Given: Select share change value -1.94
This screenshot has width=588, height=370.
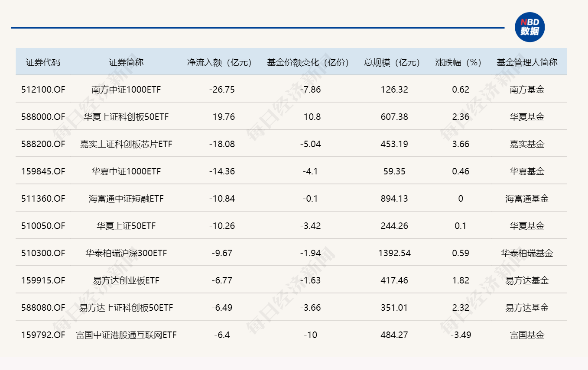Looking at the screenshot, I should point(311,253).
